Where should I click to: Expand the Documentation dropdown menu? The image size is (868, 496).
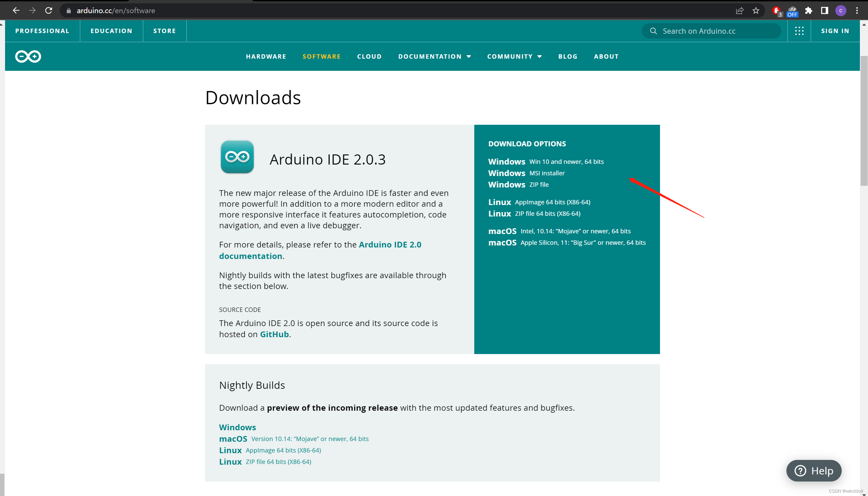coord(435,57)
